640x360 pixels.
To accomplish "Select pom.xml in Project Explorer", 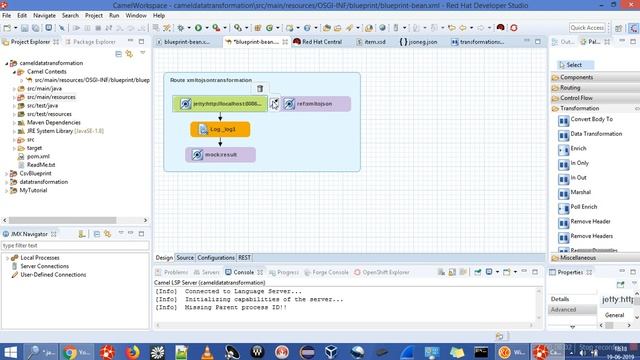I will [x=34, y=156].
